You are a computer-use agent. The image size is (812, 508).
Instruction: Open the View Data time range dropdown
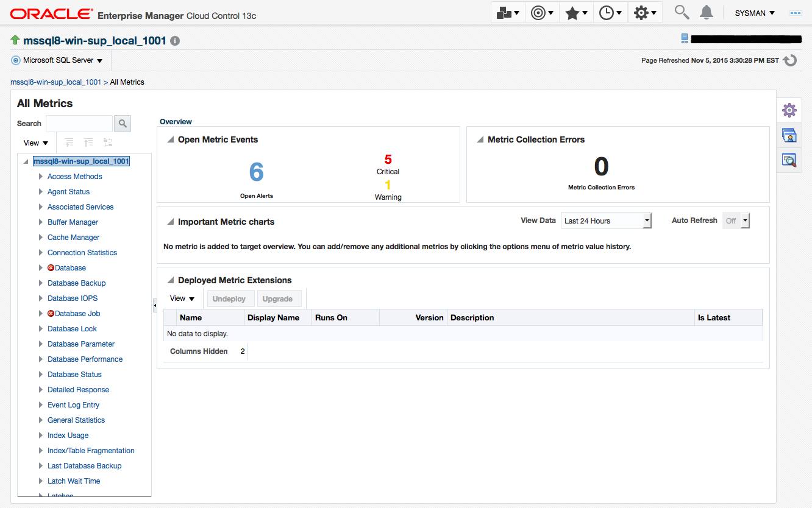606,220
